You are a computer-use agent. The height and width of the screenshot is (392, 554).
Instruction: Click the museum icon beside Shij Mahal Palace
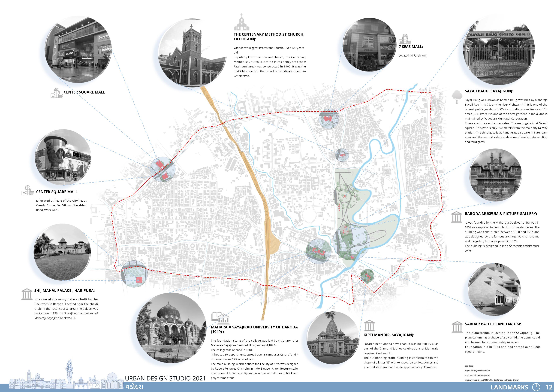pyautogui.click(x=27, y=294)
